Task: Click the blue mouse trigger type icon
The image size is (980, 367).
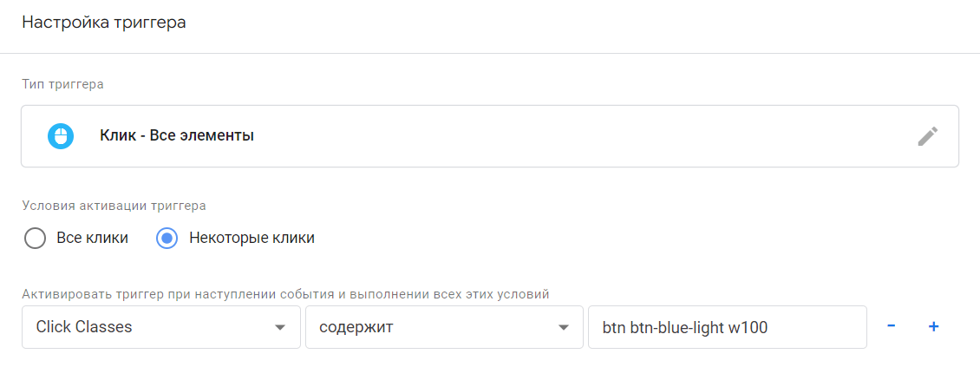Action: (x=61, y=136)
